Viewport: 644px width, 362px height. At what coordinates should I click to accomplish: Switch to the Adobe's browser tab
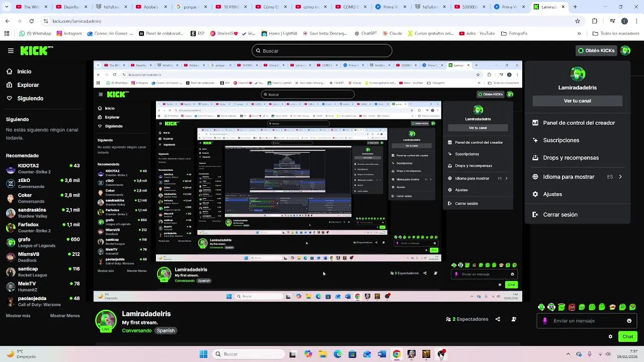coord(150,7)
